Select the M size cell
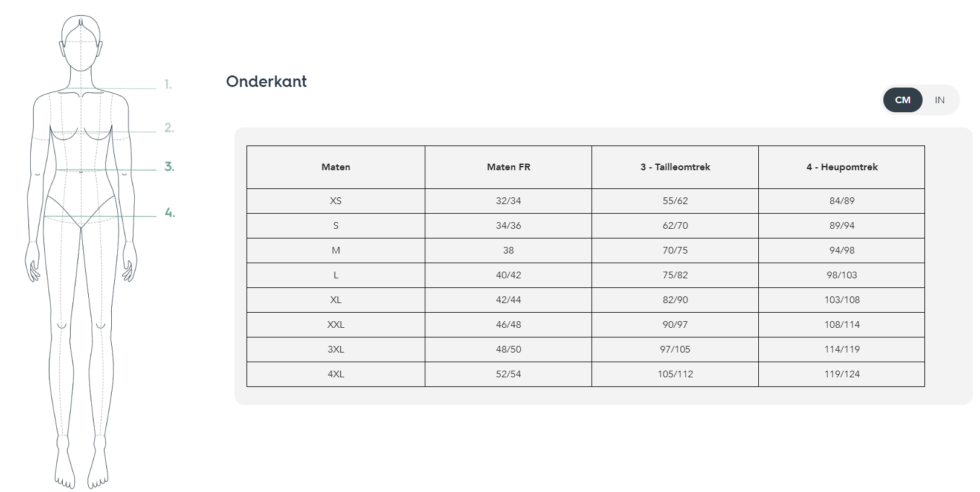The width and height of the screenshot is (980, 492). (x=336, y=251)
